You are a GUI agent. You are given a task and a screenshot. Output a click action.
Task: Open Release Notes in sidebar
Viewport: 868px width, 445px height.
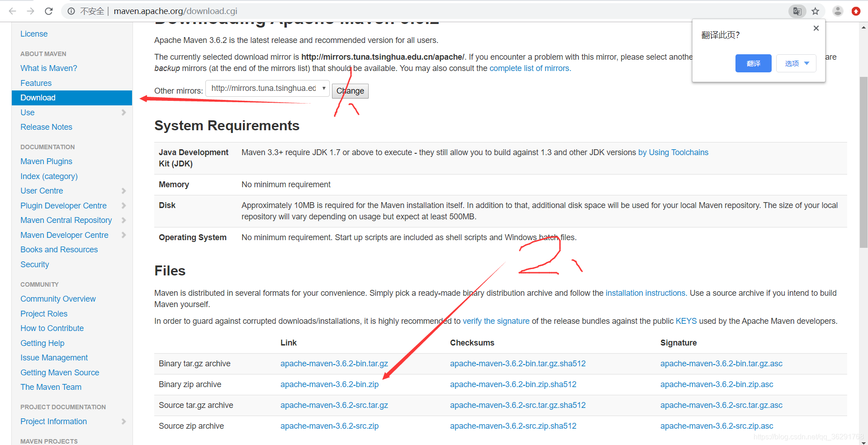[47, 127]
